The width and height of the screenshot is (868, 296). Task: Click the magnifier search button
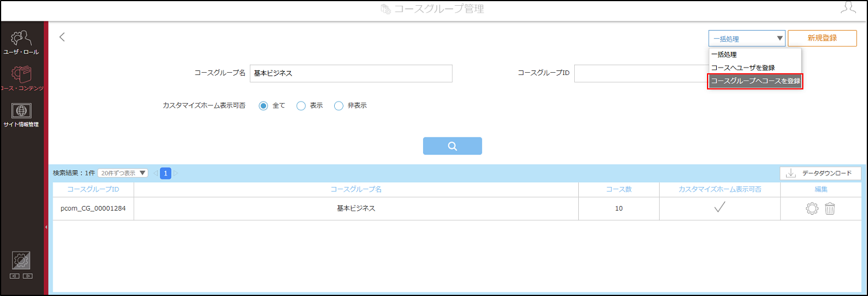pyautogui.click(x=452, y=146)
